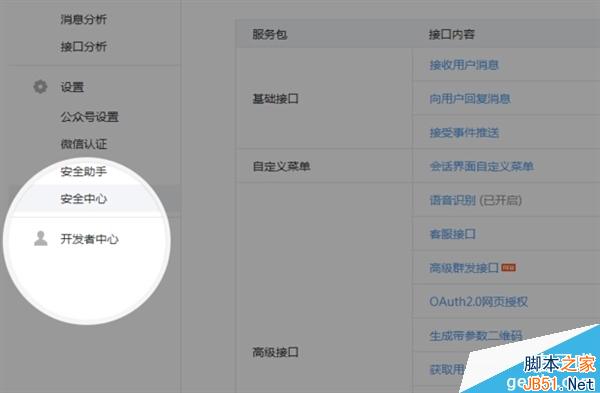Open the 会话界面自定义菜单 link
Image resolution: width=600 pixels, height=393 pixels.
click(481, 166)
